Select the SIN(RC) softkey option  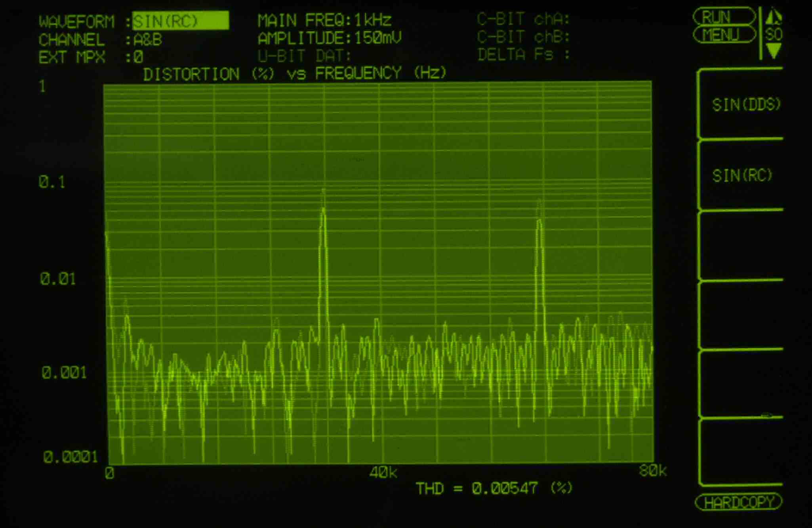click(742, 175)
